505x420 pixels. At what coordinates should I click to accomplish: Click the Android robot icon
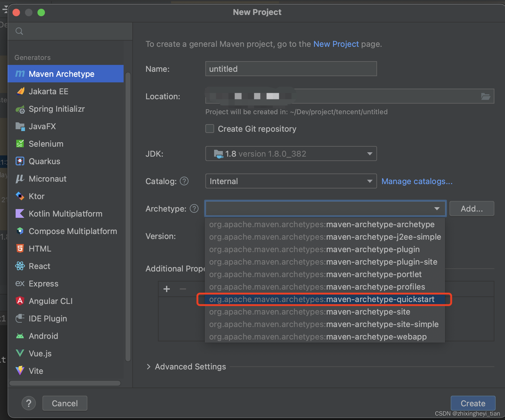pyautogui.click(x=20, y=336)
